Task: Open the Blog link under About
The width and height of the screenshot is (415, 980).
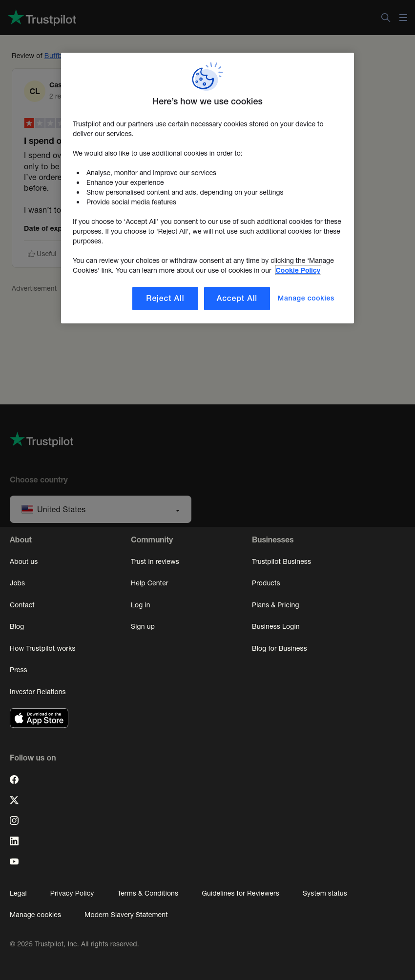Action: point(17,626)
